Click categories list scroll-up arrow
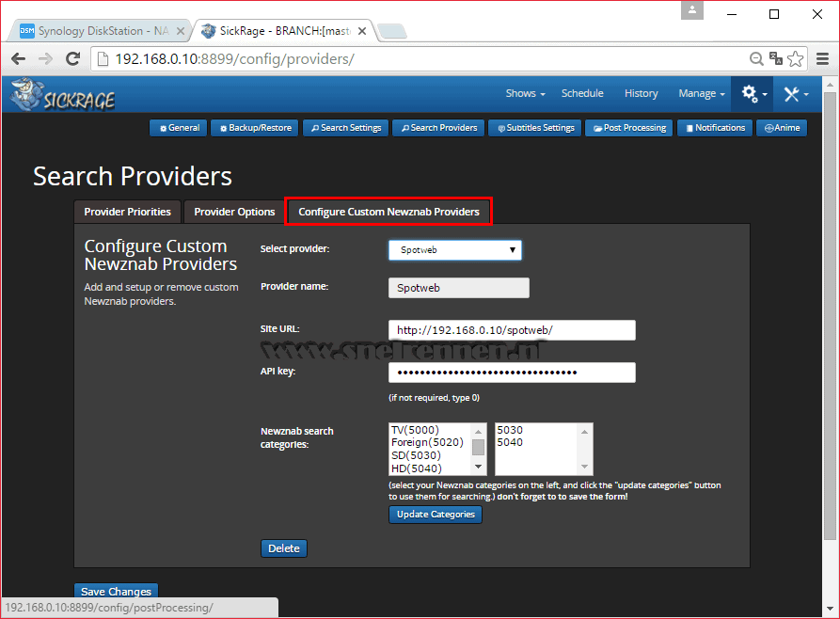The image size is (840, 619). click(x=479, y=432)
